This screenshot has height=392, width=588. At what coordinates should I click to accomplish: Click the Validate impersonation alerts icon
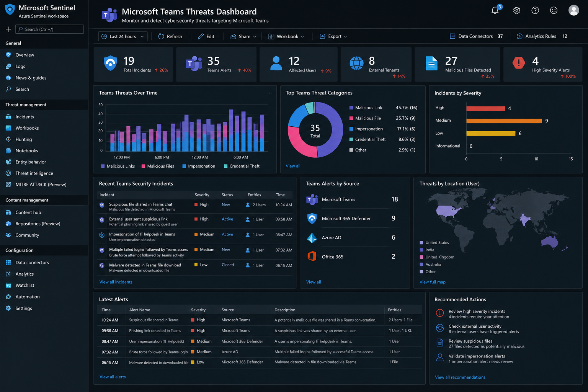pyautogui.click(x=440, y=358)
